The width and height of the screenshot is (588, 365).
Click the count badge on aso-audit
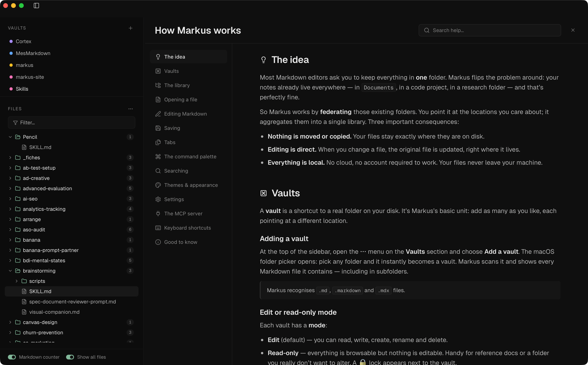coord(130,229)
